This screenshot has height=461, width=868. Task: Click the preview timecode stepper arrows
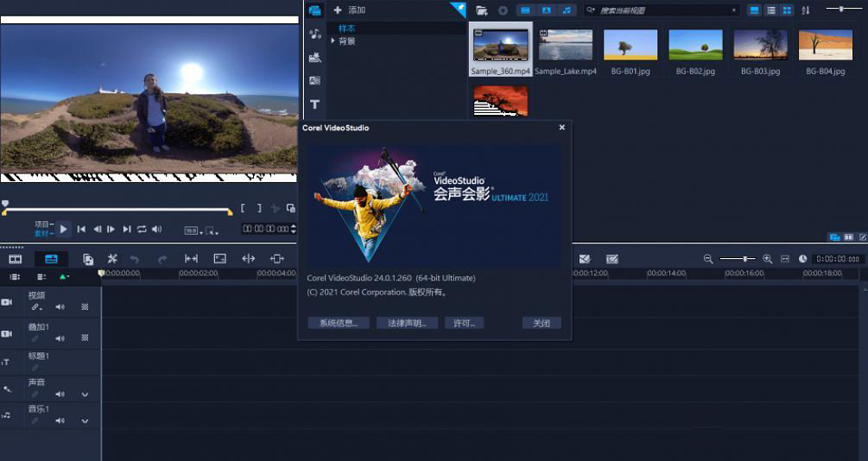(x=294, y=229)
